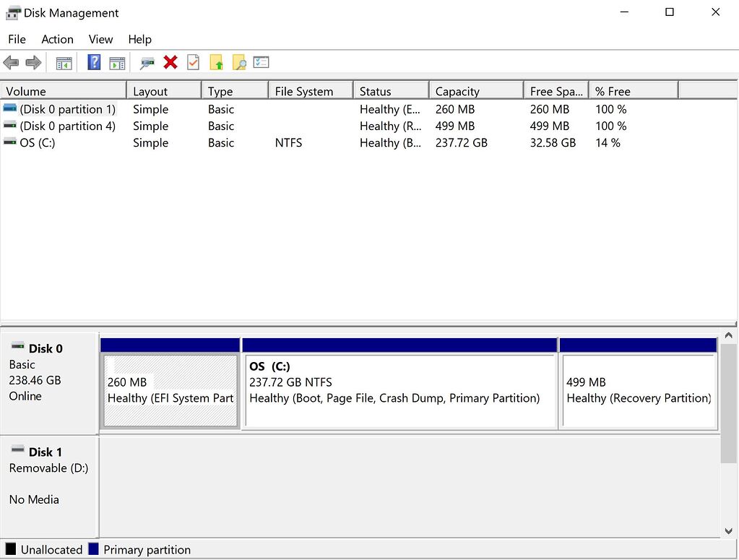Toggle the Show/Hide Console Tree button
Image resolution: width=739 pixels, height=560 pixels.
pos(64,62)
